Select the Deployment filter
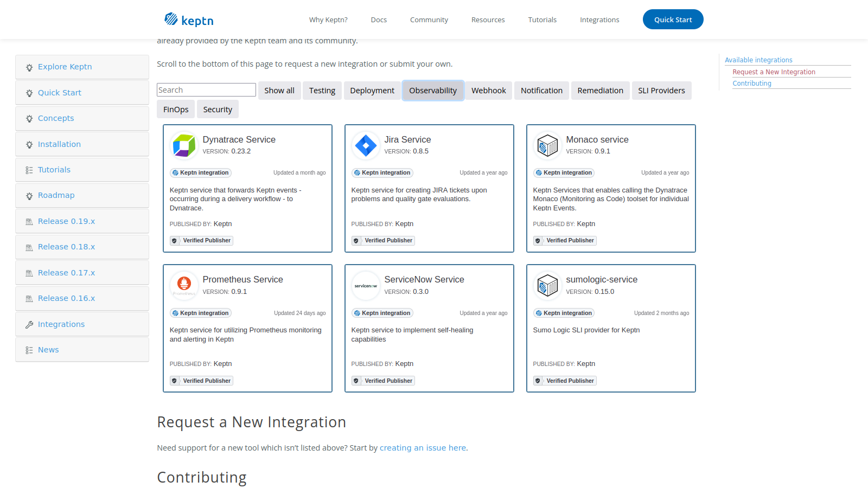This screenshot has height=488, width=868. [x=372, y=91]
